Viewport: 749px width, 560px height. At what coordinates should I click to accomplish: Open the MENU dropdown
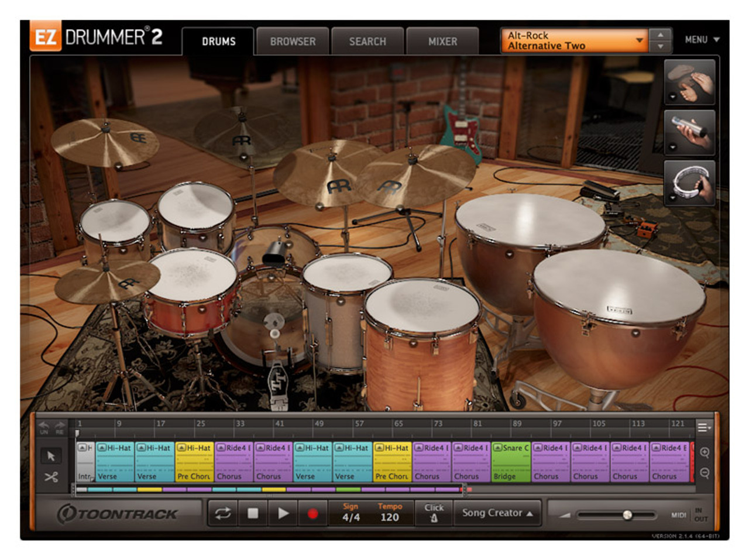pos(702,40)
